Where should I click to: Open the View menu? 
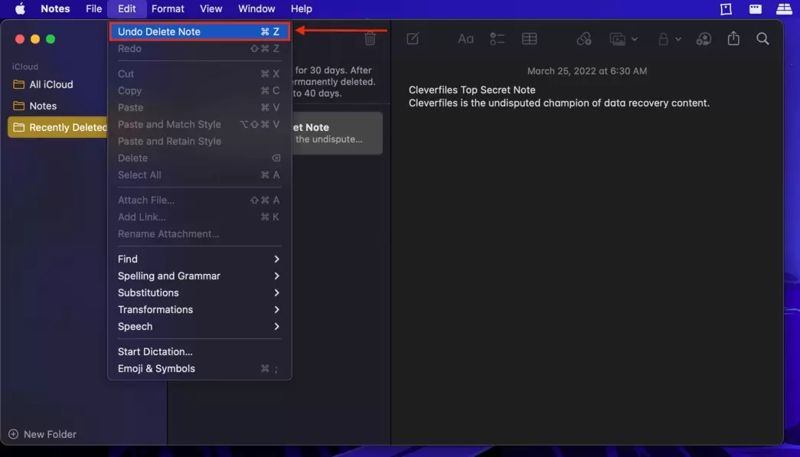click(211, 9)
